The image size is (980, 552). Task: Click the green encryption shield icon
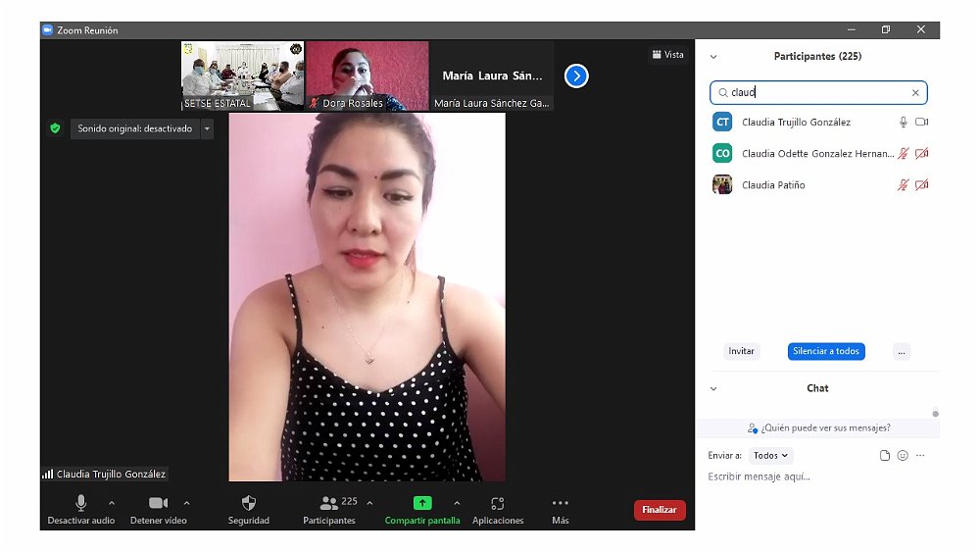click(x=55, y=128)
